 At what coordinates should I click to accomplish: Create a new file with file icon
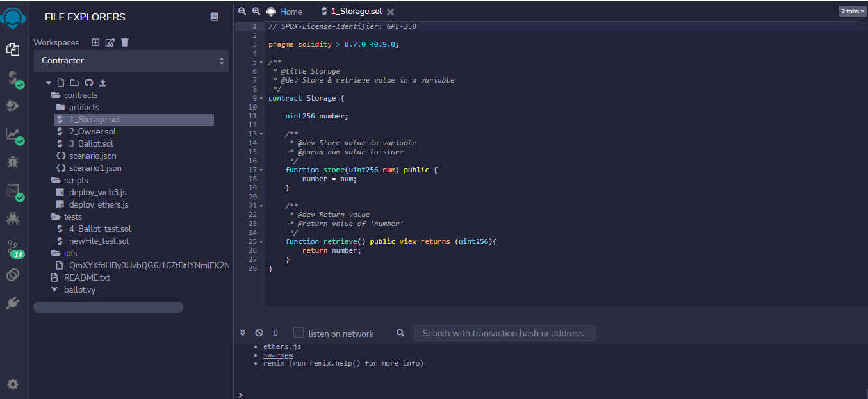[61, 83]
